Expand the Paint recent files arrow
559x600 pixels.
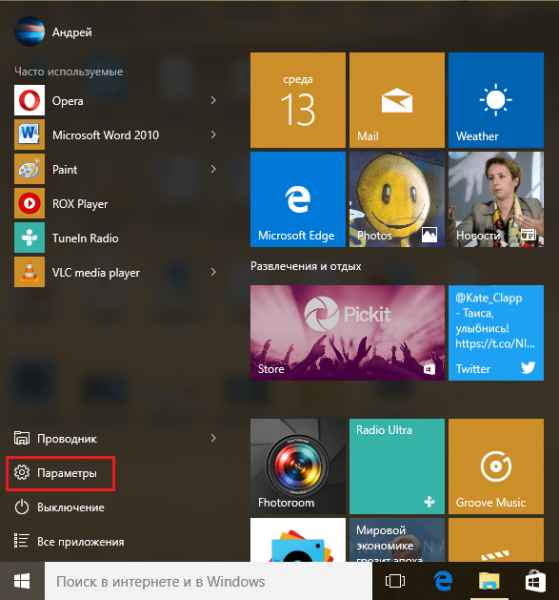click(x=213, y=169)
